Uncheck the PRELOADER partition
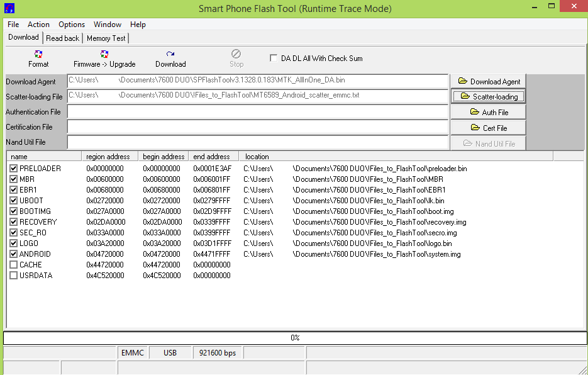This screenshot has height=375, width=588. point(14,169)
